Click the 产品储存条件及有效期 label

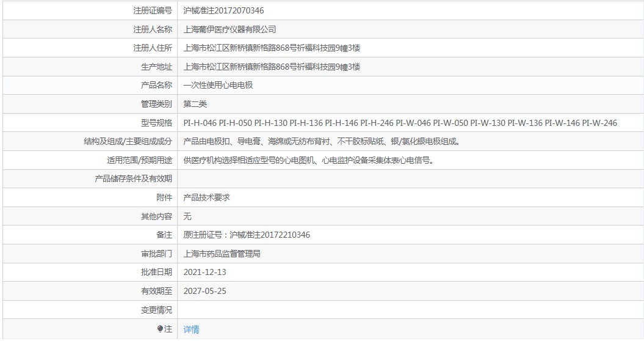pos(134,178)
